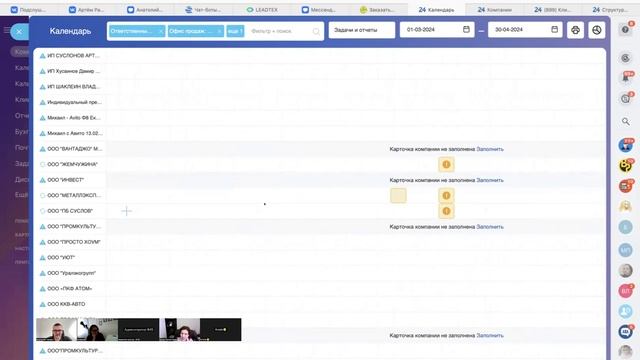Click orange alert icon in ООО "ЖЕМЧУЖИНА" row

point(446,164)
